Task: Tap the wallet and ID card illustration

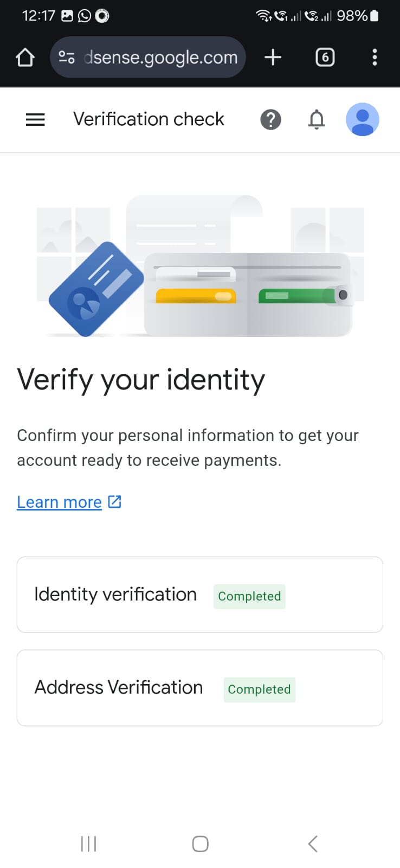Action: (x=200, y=266)
